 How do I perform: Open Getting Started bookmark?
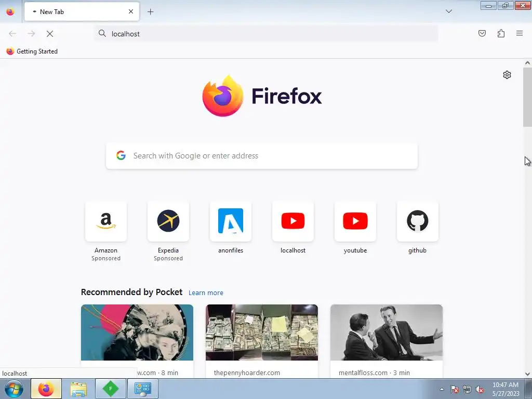[32, 51]
